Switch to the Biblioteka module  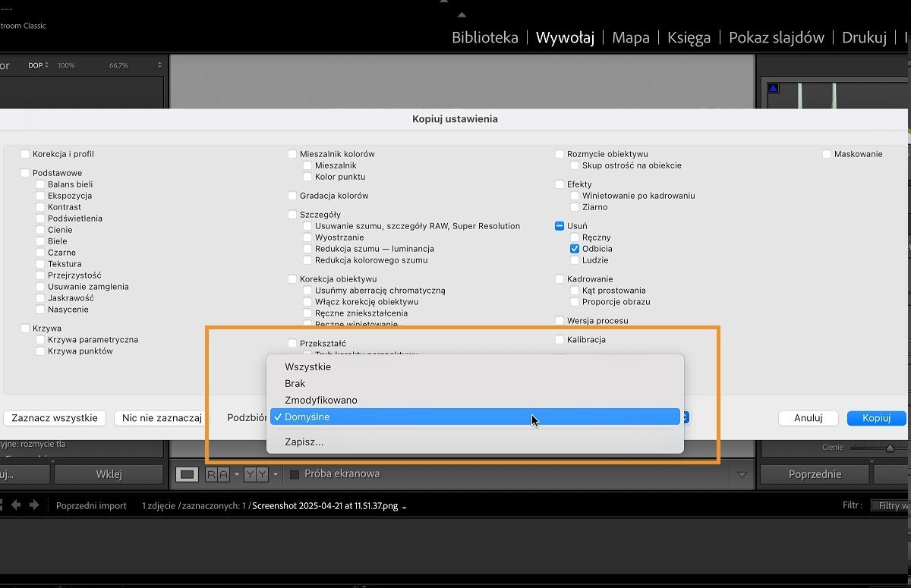tap(484, 36)
